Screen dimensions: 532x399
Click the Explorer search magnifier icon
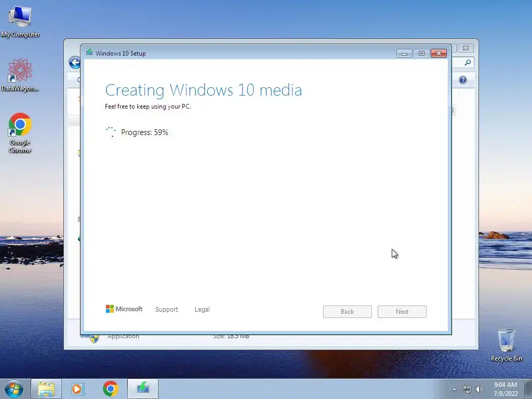click(468, 62)
